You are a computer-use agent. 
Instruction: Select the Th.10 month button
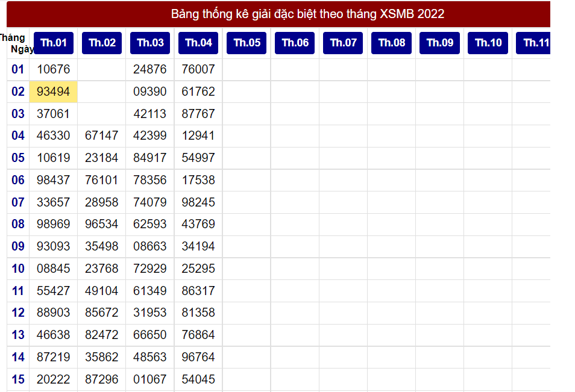[488, 43]
